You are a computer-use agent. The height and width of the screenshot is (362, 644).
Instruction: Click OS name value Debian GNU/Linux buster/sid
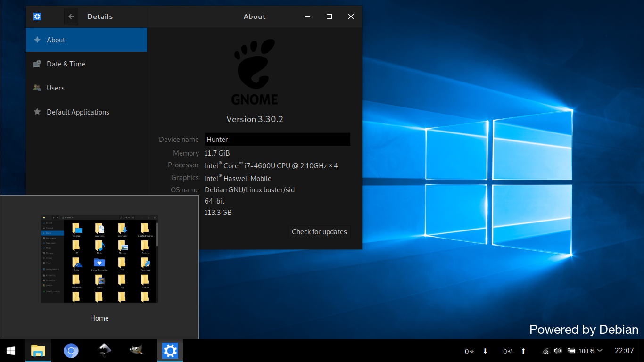click(x=249, y=190)
